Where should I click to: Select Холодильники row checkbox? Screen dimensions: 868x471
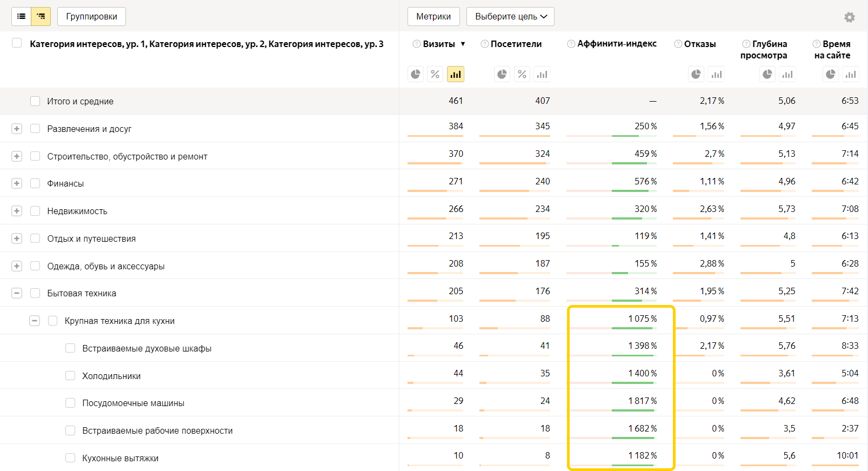(x=70, y=375)
